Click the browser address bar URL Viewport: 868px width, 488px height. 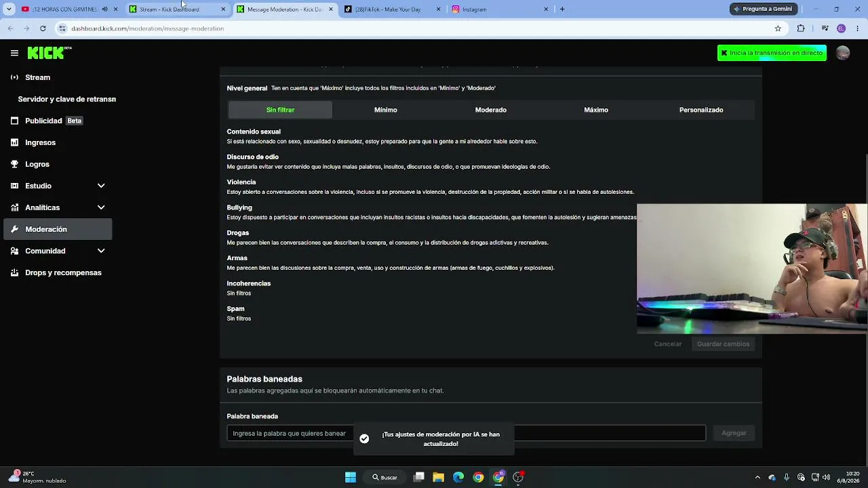click(x=147, y=28)
